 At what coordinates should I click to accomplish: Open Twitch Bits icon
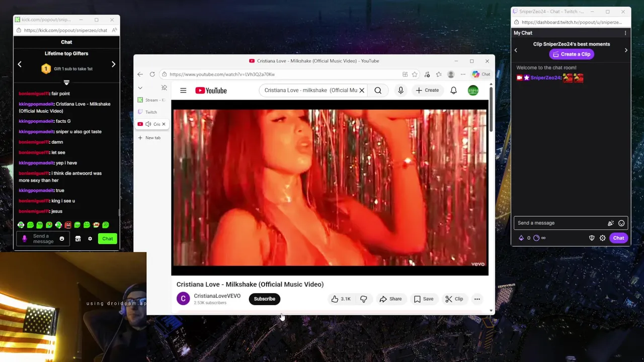click(x=521, y=238)
